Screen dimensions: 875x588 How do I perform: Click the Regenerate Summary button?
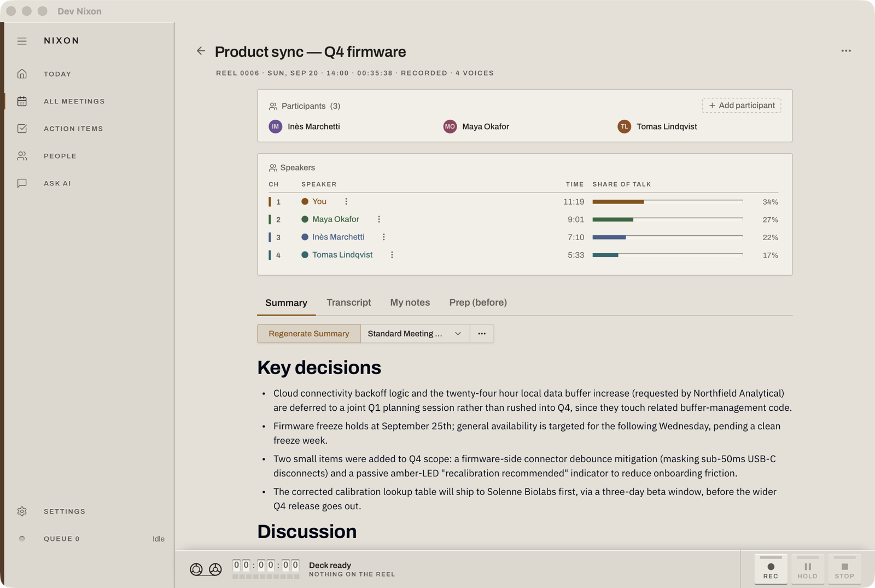pyautogui.click(x=309, y=334)
